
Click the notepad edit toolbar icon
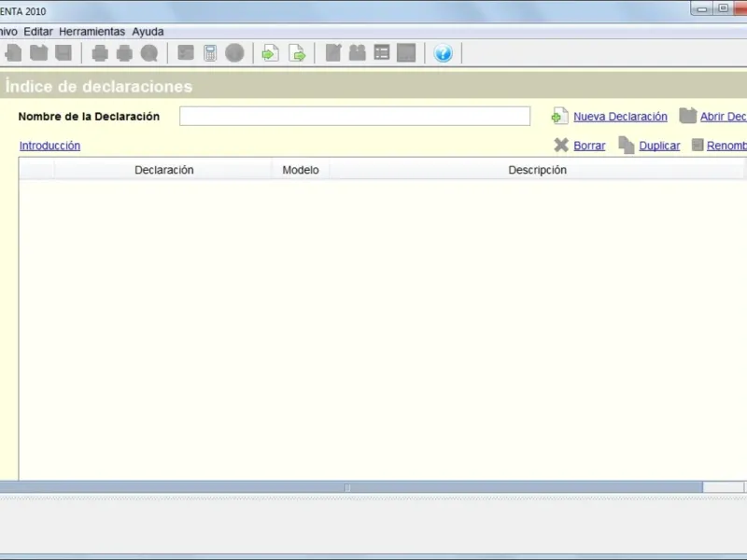click(x=333, y=53)
